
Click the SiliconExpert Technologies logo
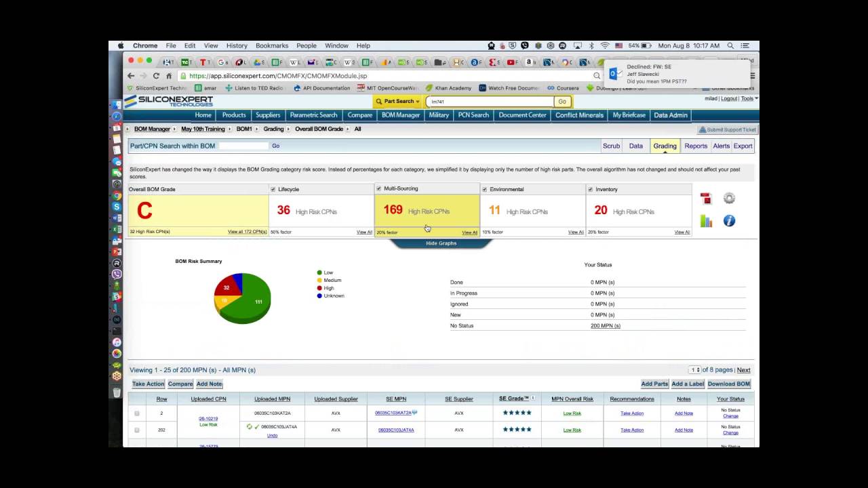[170, 101]
